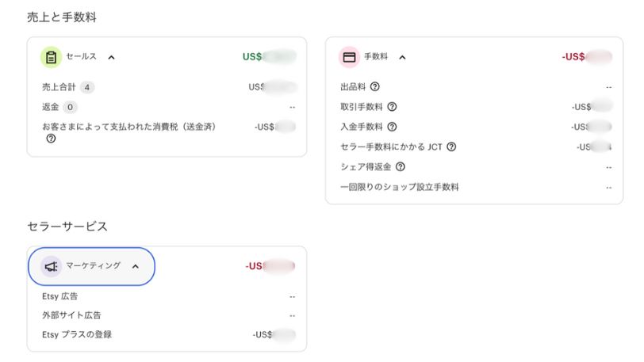This screenshot has width=644, height=362.
Task: Select the 外部サイト広告 row label
Action: (x=71, y=315)
